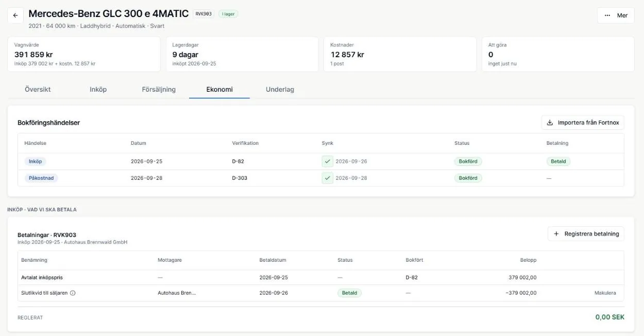Image resolution: width=644 pixels, height=336 pixels.
Task: Click the Belopp column header
Action: pyautogui.click(x=528, y=260)
